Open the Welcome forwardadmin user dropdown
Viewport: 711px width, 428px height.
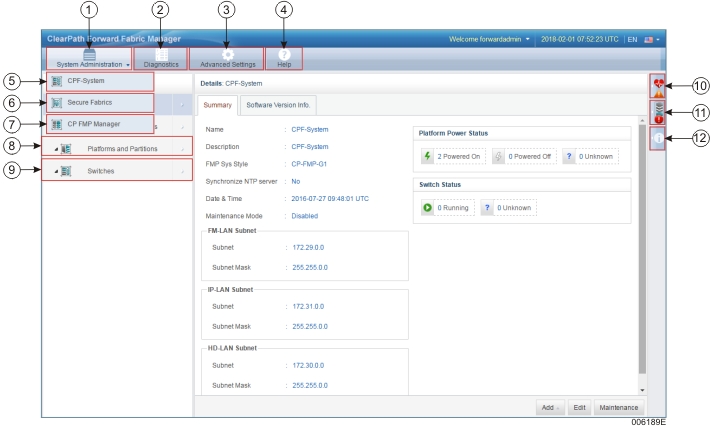[489, 39]
